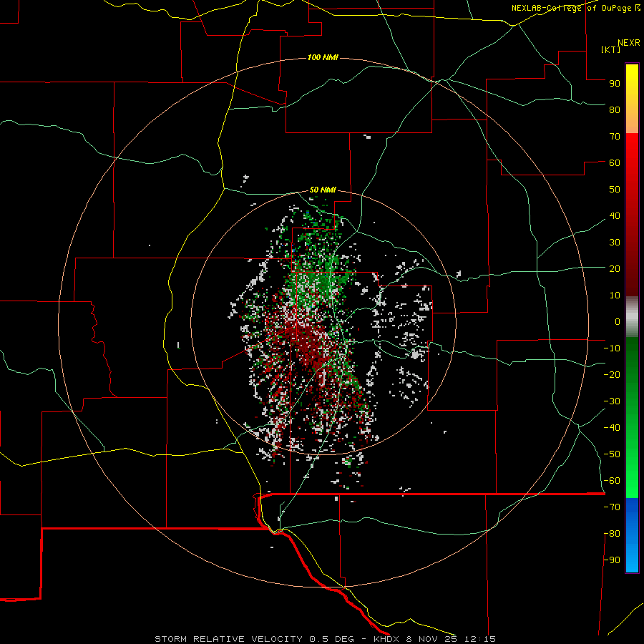Click the Storm Relative Velocity caption at bottom
644x644 pixels.
click(326, 639)
